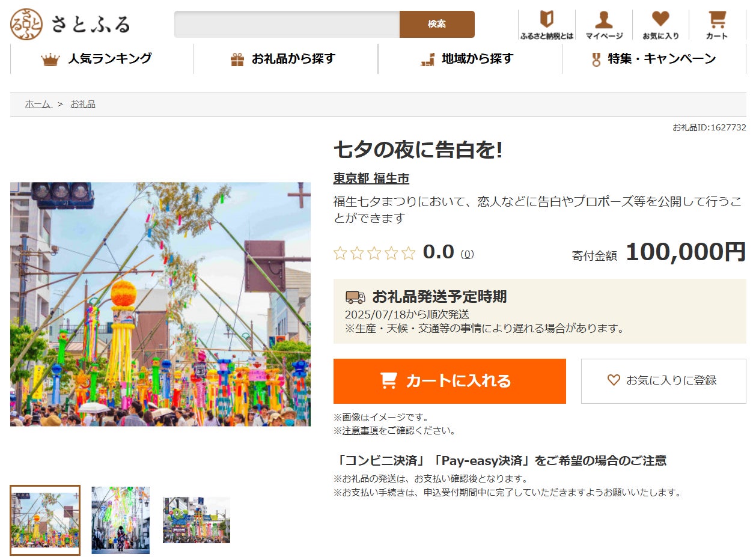Image resolution: width=756 pixels, height=557 pixels.
Task: Select second thumbnail with kimono figure
Action: tap(121, 520)
